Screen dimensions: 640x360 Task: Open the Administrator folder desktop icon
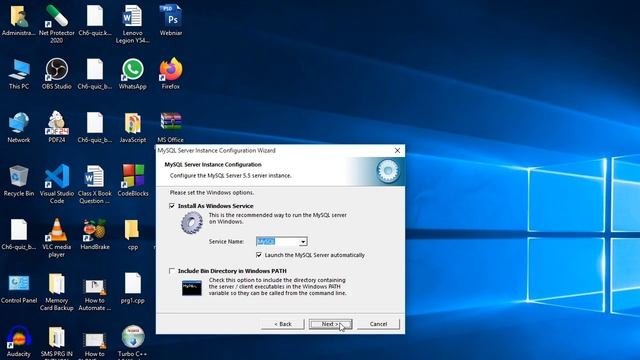tap(19, 20)
